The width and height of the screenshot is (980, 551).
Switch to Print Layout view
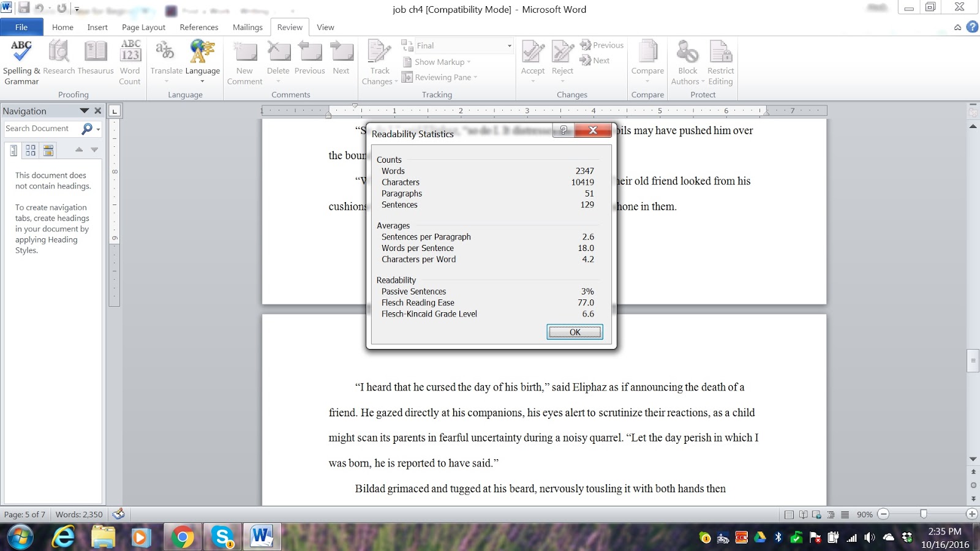[x=790, y=514]
